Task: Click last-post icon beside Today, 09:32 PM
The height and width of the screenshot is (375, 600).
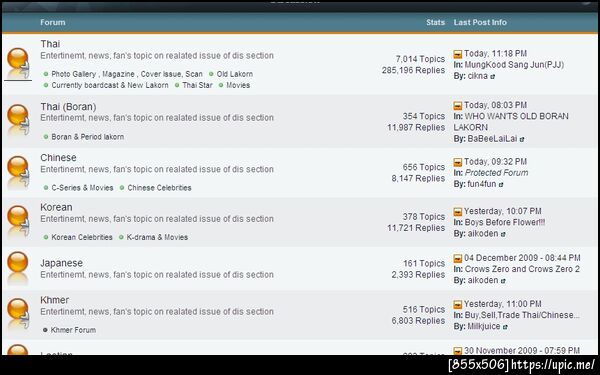Action: [x=458, y=162]
